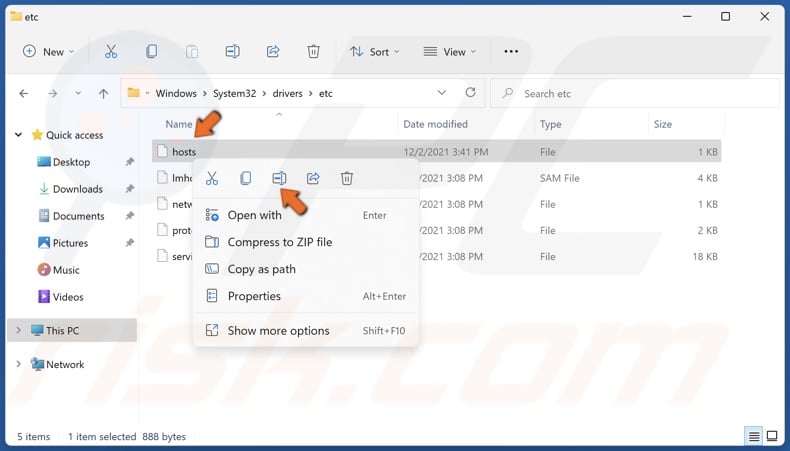Image resolution: width=790 pixels, height=451 pixels.
Task: Open the recent locations dropdown chevron
Action: click(78, 93)
